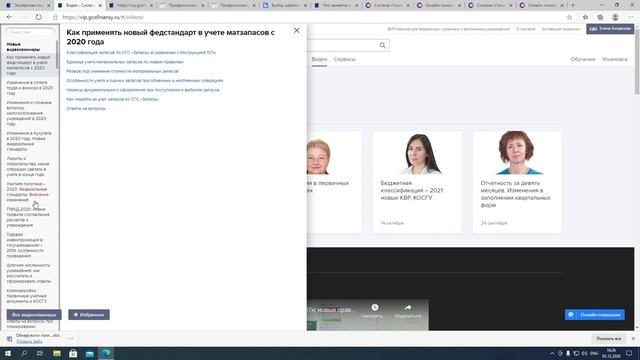Image resolution: width=640 pixels, height=360 pixels.
Task: Open Microsoft Store from the taskbar
Action: point(73,353)
